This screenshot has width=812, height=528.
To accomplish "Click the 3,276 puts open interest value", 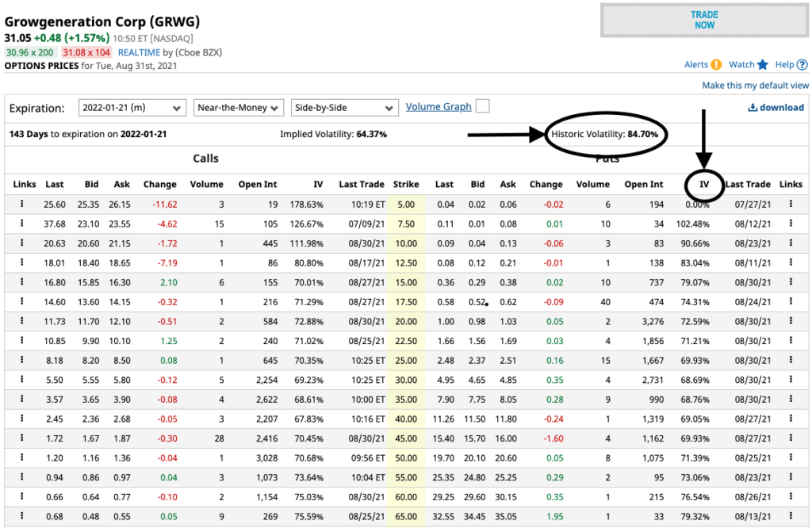I will pos(653,321).
